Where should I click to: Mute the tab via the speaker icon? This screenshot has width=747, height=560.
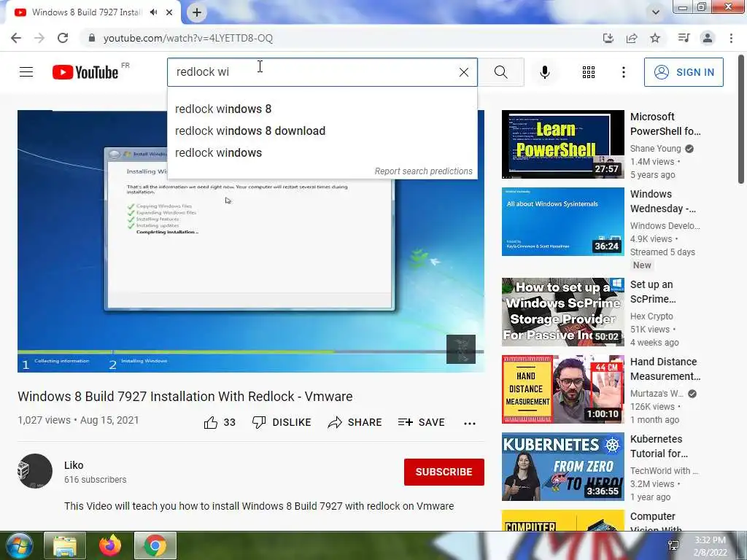(x=153, y=12)
